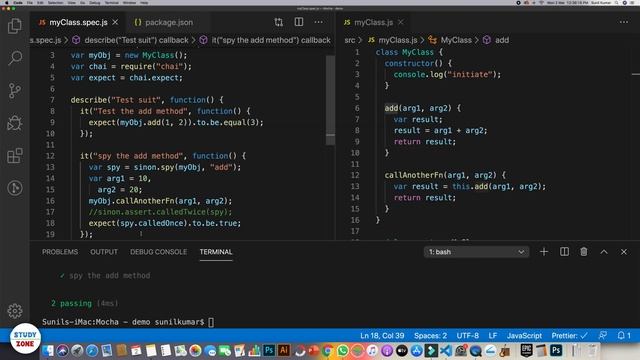Open Adobe Illustrator from the dock
This screenshot has height=360, width=640.
(284, 350)
